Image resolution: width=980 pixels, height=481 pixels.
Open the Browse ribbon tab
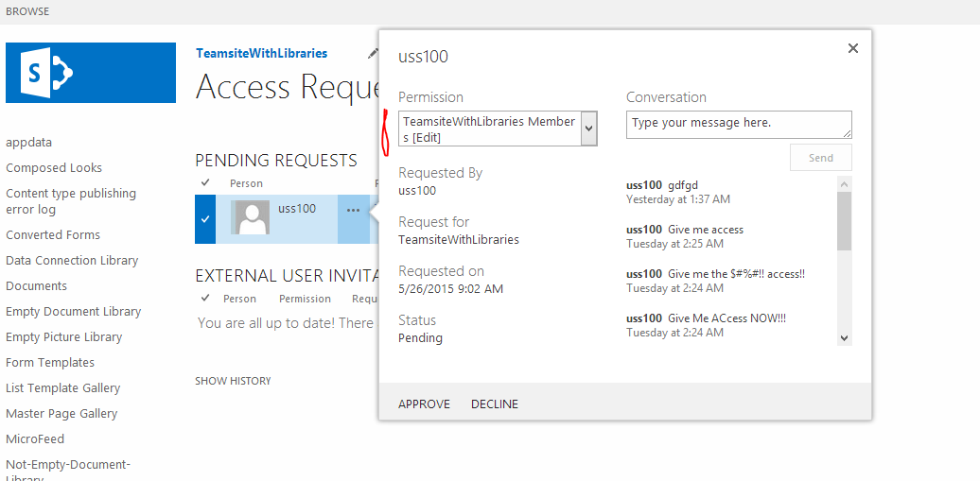27,12
